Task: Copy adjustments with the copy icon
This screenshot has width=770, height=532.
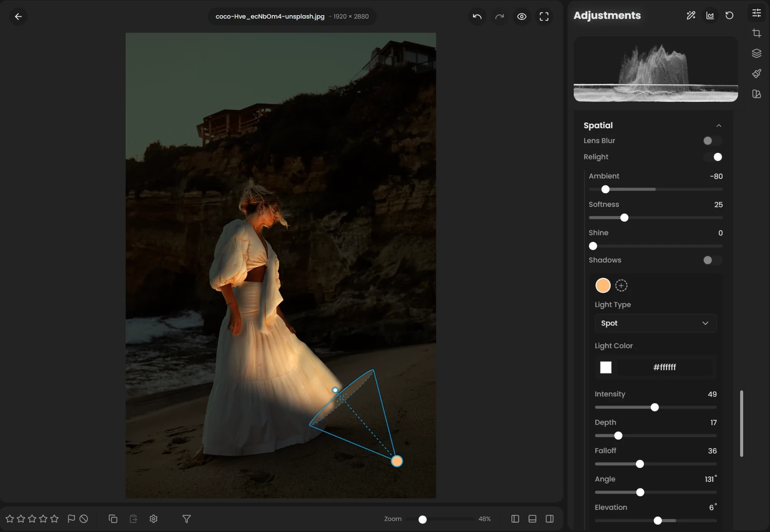Action: tap(113, 519)
